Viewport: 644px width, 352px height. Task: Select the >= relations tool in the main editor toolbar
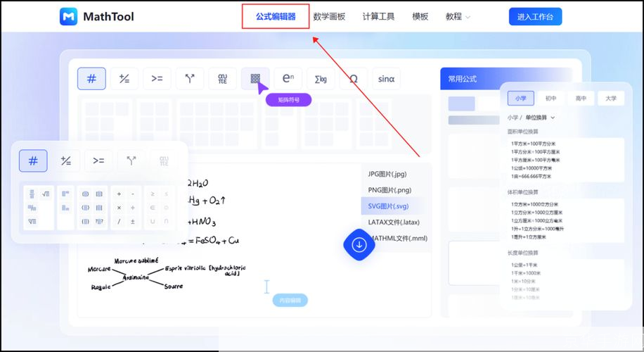[157, 79]
